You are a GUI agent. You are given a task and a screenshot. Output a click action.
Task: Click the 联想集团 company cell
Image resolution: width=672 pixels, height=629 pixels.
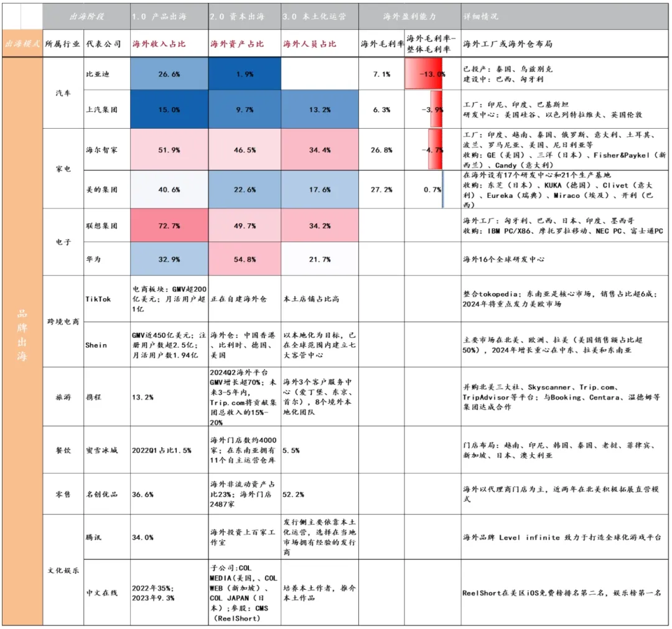(x=107, y=225)
